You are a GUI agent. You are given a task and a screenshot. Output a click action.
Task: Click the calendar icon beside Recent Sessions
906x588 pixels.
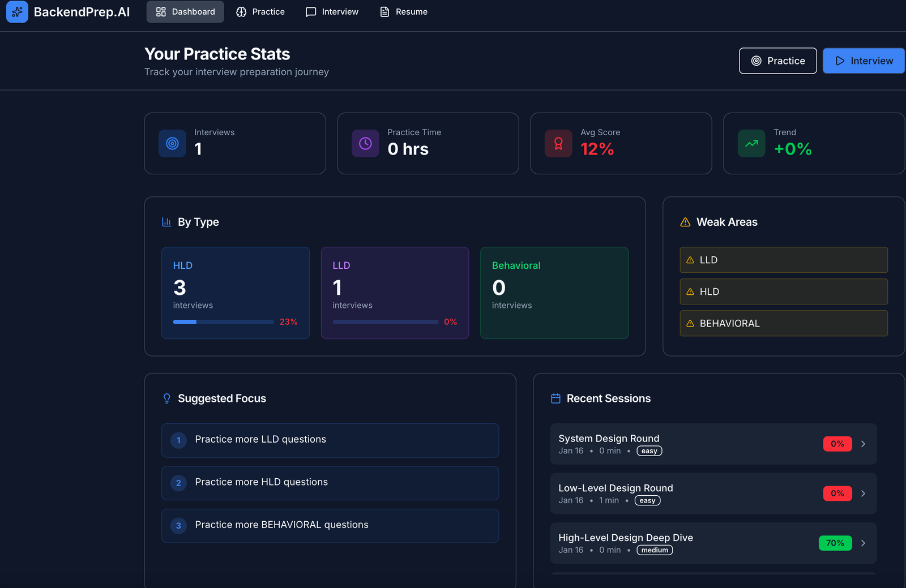[555, 398]
